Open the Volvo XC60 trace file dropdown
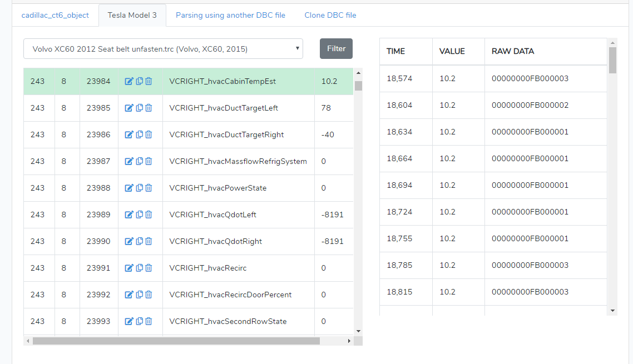Viewport: 633px width, 364px height. (163, 49)
